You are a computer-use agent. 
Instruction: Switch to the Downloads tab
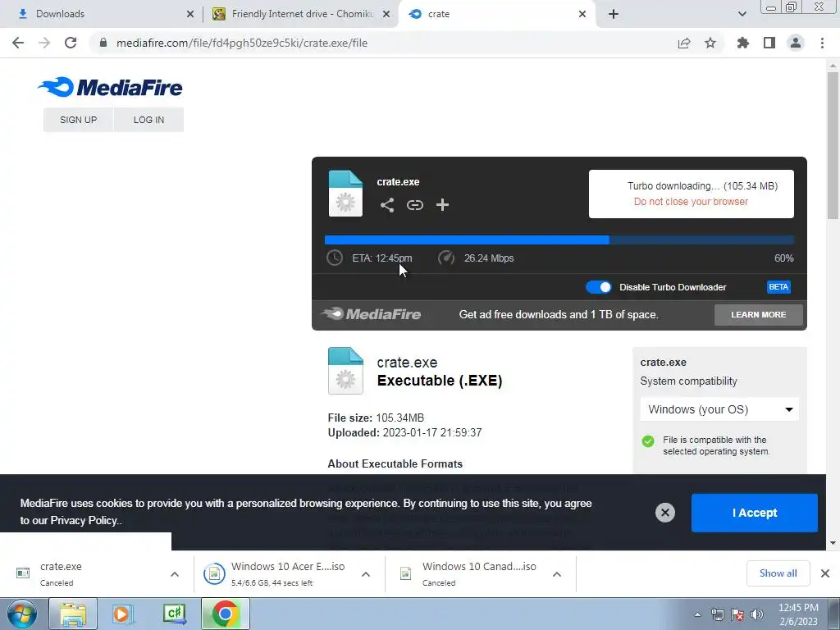(102, 14)
